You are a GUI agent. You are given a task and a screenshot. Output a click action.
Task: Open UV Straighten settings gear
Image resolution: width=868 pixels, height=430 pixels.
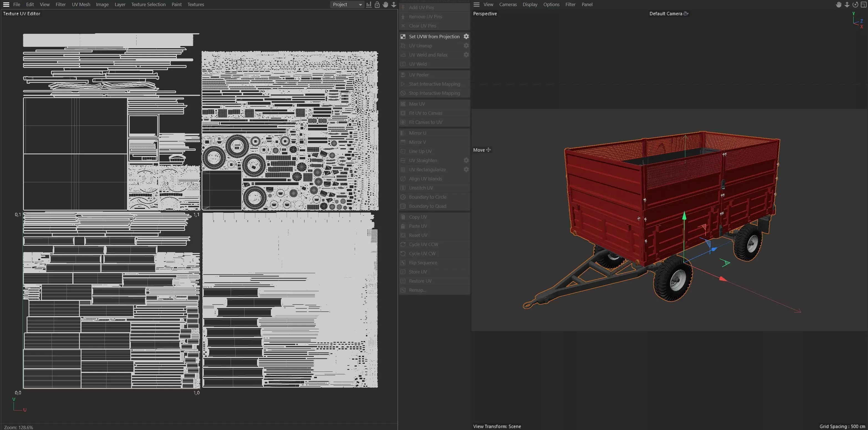(466, 160)
